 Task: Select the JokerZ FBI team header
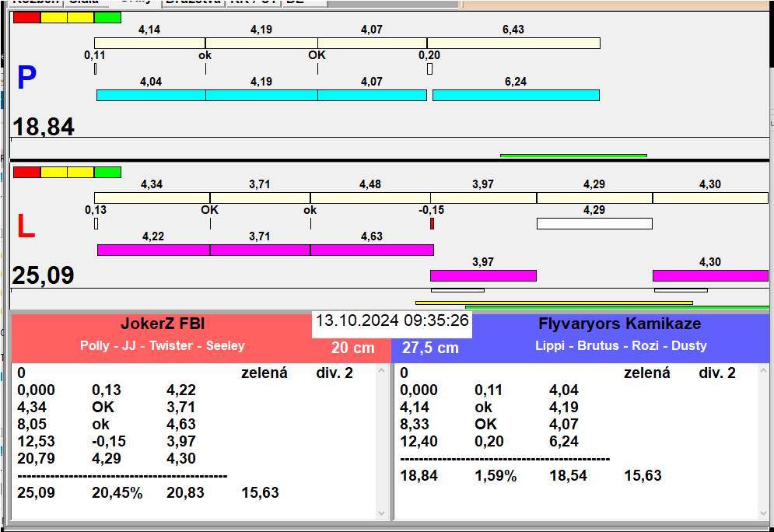162,324
